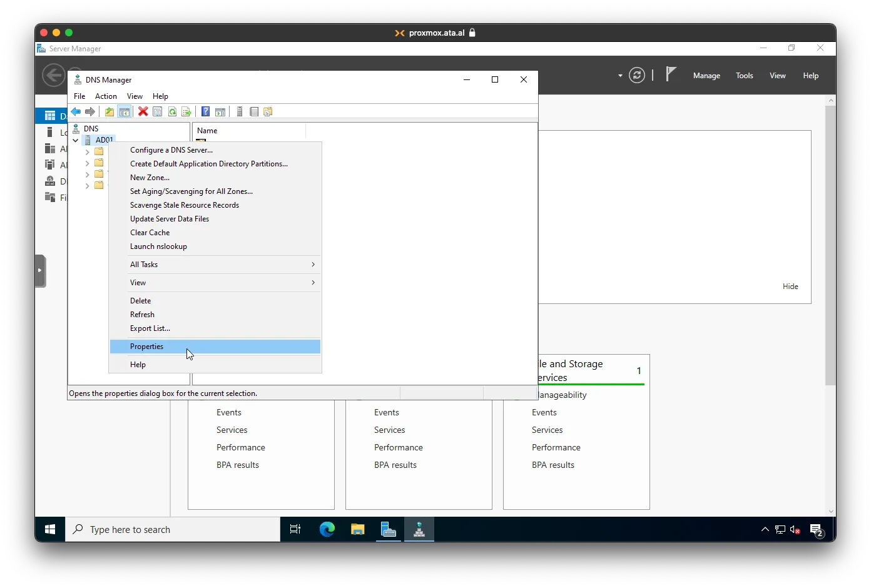Select Create Default Application Directory Partitions
Image resolution: width=871 pixels, height=588 pixels.
[215, 164]
